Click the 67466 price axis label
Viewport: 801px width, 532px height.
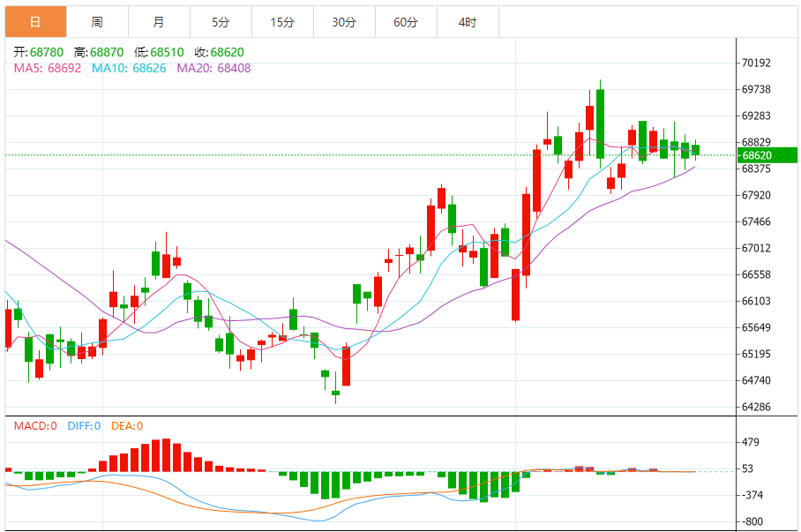(756, 221)
